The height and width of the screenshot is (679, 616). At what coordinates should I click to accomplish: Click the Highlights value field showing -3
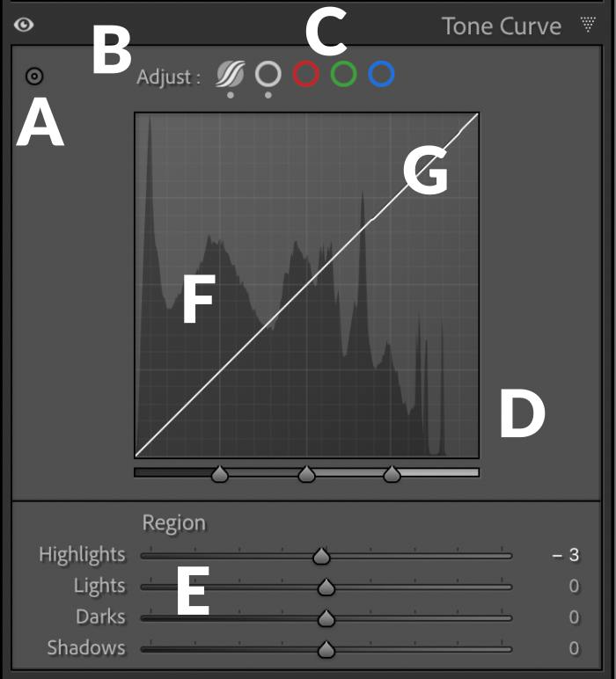565,555
